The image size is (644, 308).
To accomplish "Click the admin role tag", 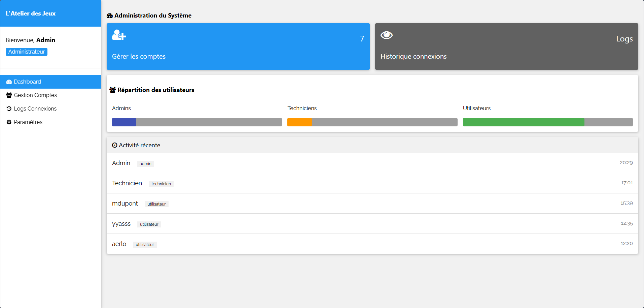I will click(145, 164).
